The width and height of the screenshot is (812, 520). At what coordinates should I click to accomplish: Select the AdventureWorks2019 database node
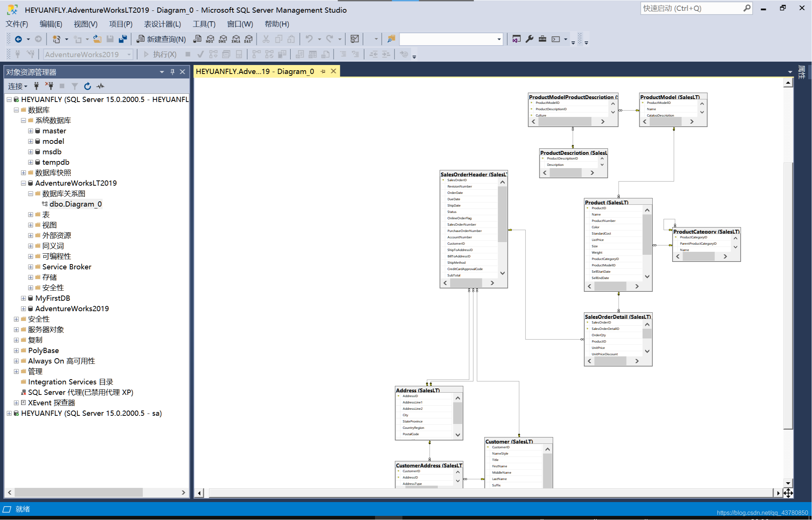click(x=72, y=309)
